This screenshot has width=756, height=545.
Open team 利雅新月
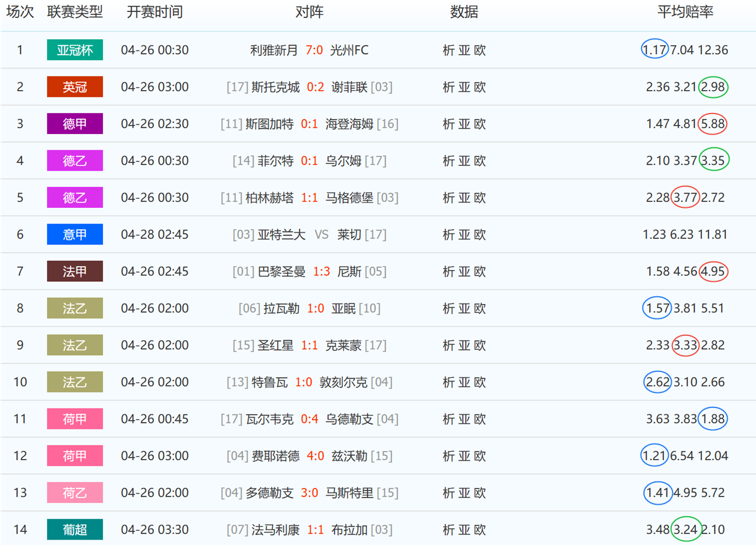tap(274, 50)
